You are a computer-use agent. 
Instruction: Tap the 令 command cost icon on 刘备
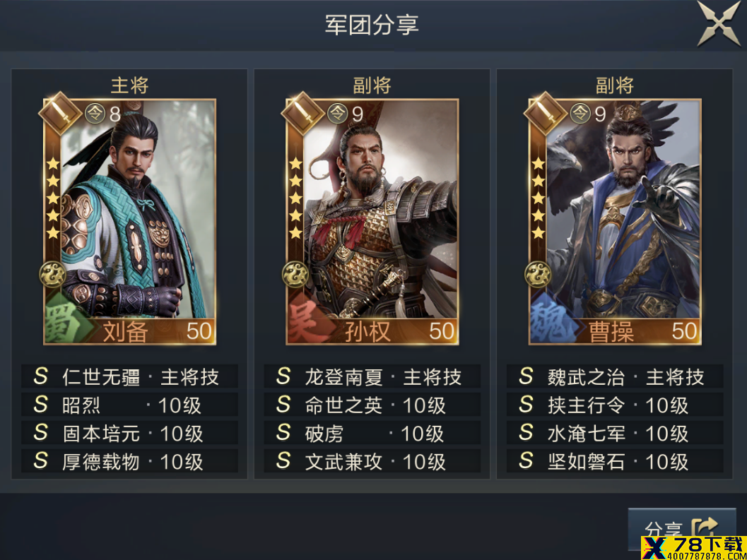[x=95, y=113]
